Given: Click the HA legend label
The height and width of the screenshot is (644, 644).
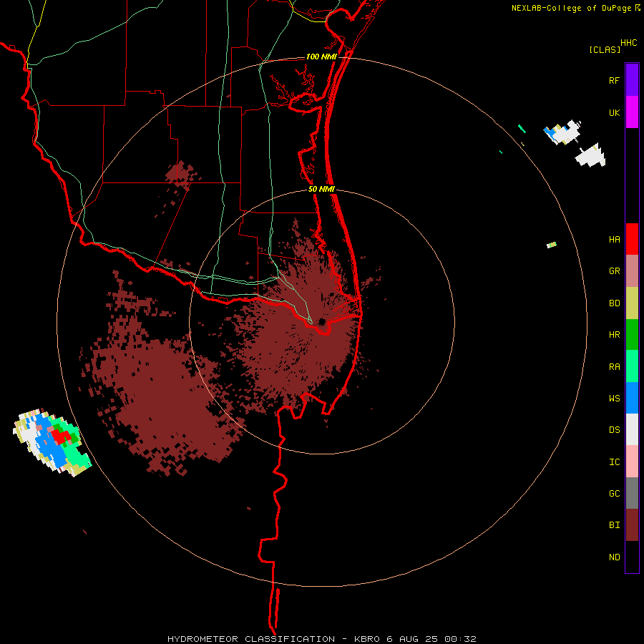Looking at the screenshot, I should [614, 239].
